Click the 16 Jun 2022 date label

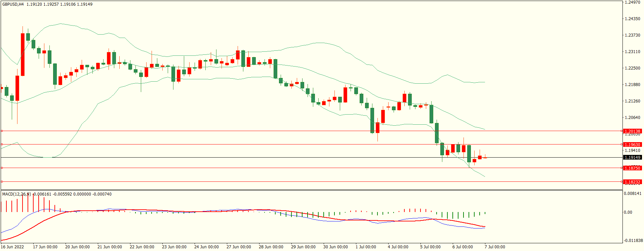coord(12,247)
